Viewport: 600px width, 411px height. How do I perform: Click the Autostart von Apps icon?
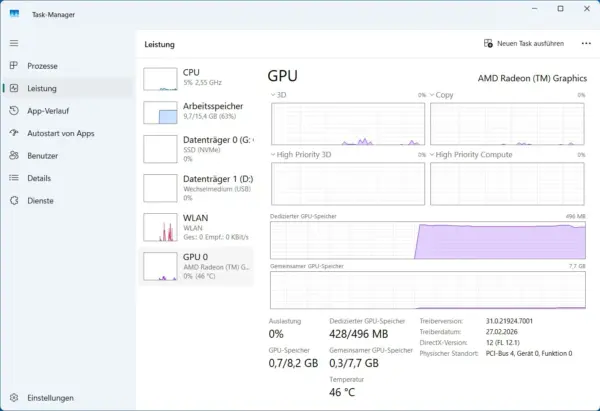tap(14, 133)
